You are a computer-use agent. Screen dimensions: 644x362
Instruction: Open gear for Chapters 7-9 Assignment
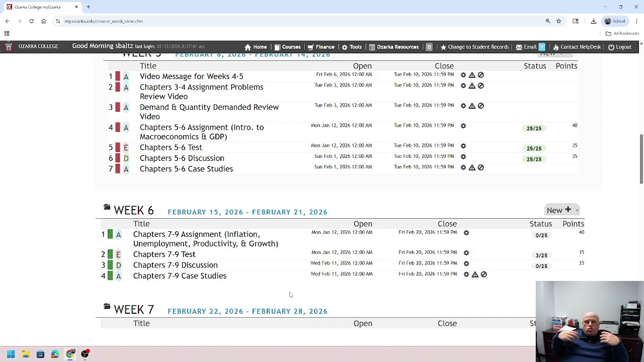point(466,233)
